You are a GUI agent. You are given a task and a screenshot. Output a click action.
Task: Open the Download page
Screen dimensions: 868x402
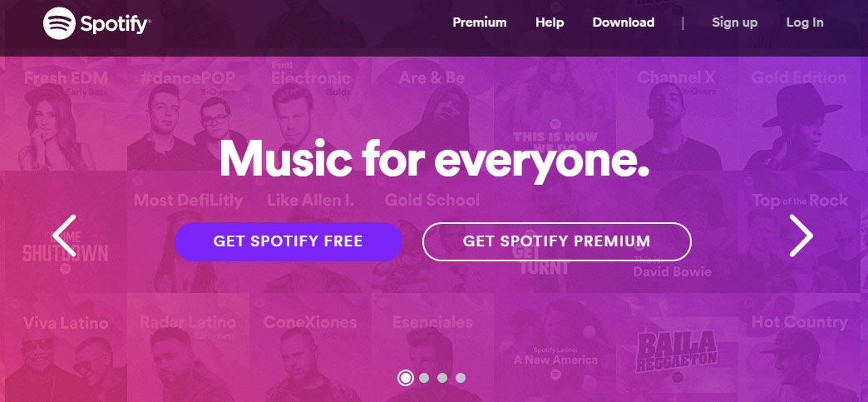624,22
